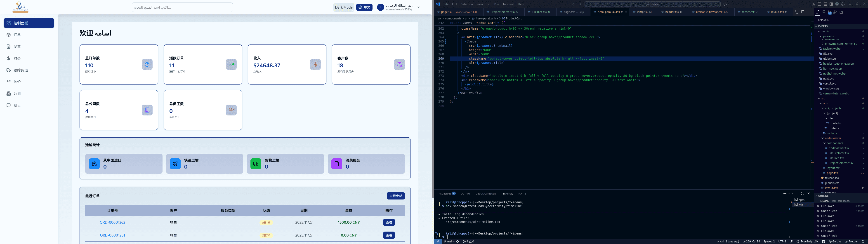Image resolution: width=868 pixels, height=244 pixels.
Task: Click the 查看全部 view all button
Action: [396, 196]
